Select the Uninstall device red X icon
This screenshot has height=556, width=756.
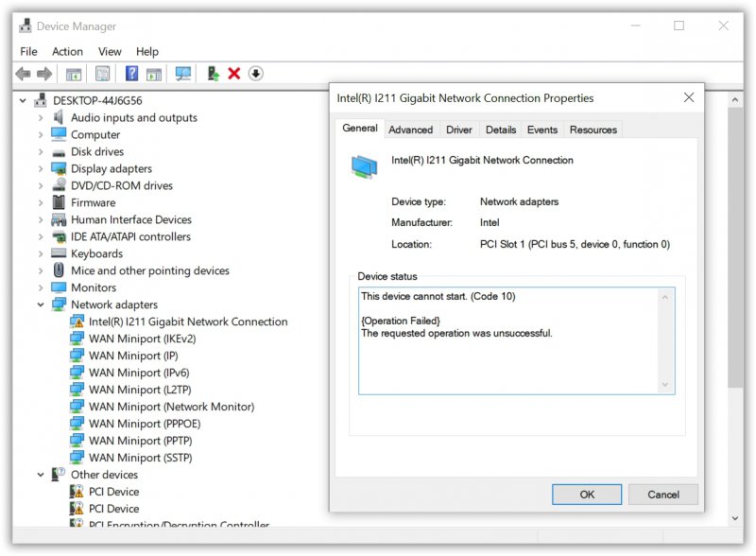click(x=235, y=73)
